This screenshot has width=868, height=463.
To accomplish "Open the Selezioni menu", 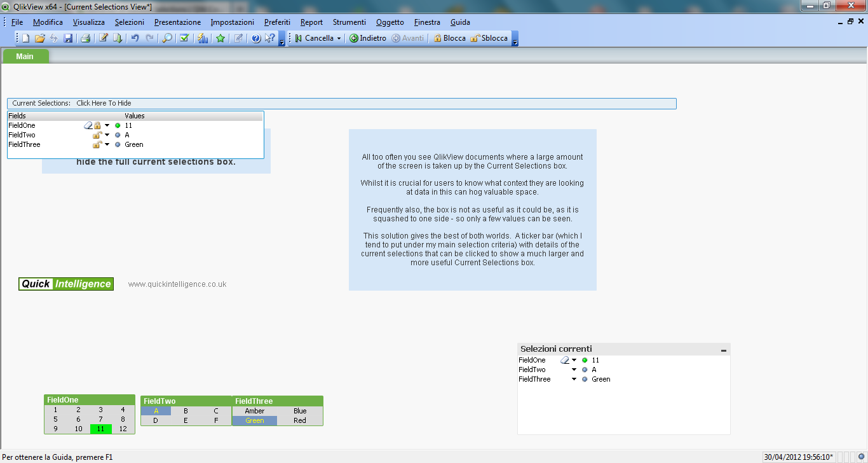I will [x=130, y=22].
